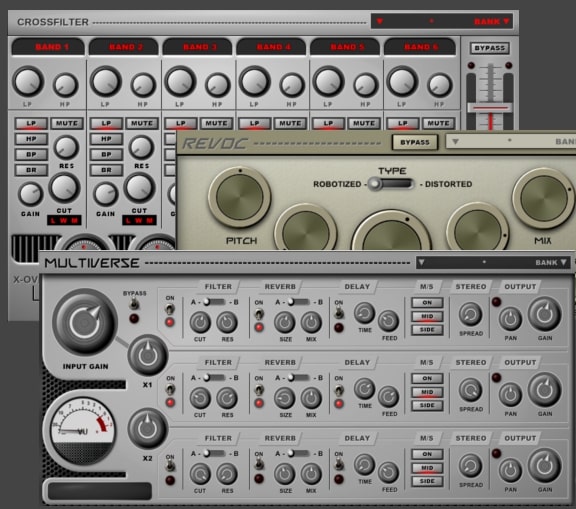Click the Revoc BYPASS button

pos(415,142)
